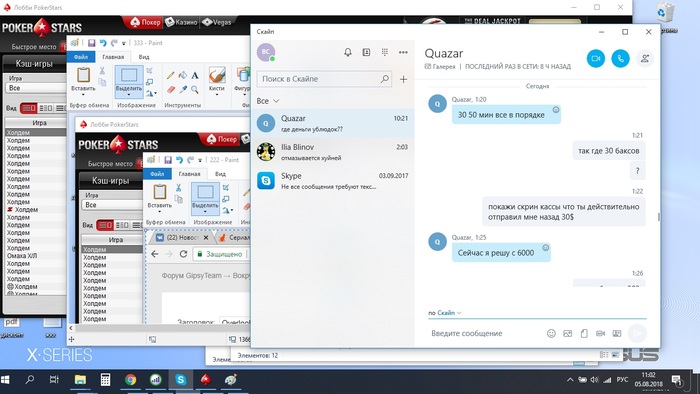The width and height of the screenshot is (700, 394).
Task: Open File Explorer from the taskbar
Action: tap(80, 380)
